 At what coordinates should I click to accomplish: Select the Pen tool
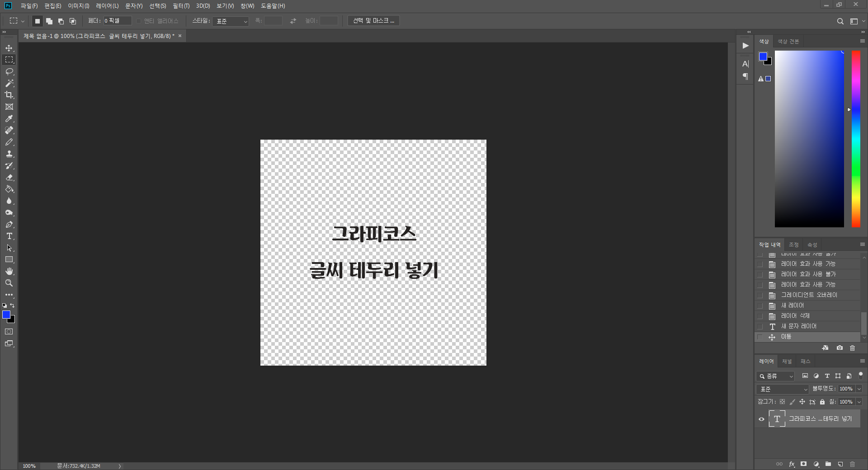click(x=9, y=224)
